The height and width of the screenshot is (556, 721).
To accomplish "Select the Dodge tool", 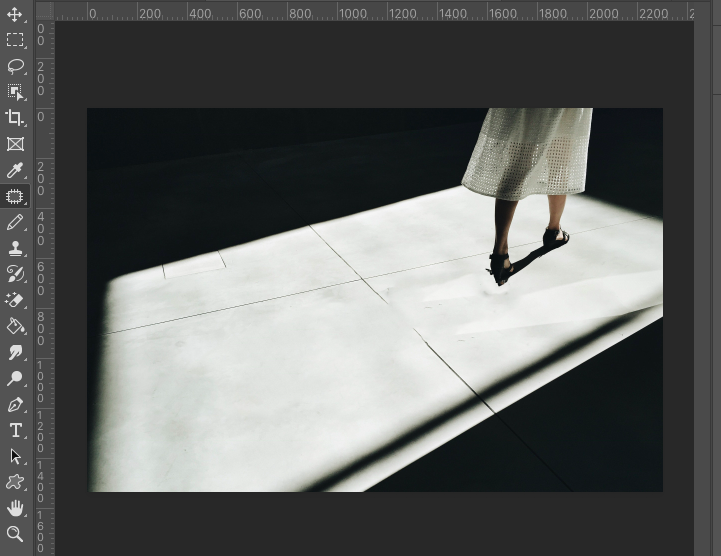I will pyautogui.click(x=15, y=378).
